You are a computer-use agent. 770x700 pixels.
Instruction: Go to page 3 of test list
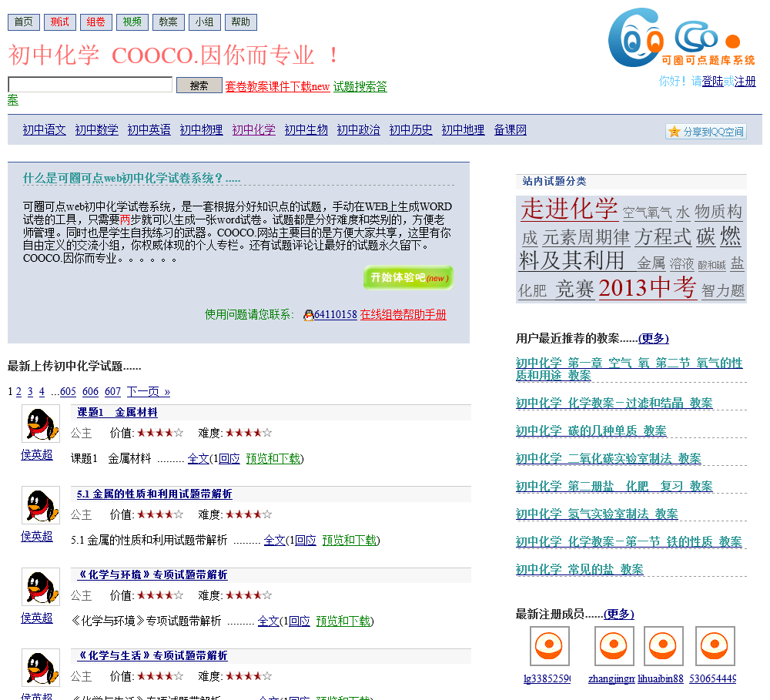pyautogui.click(x=30, y=391)
